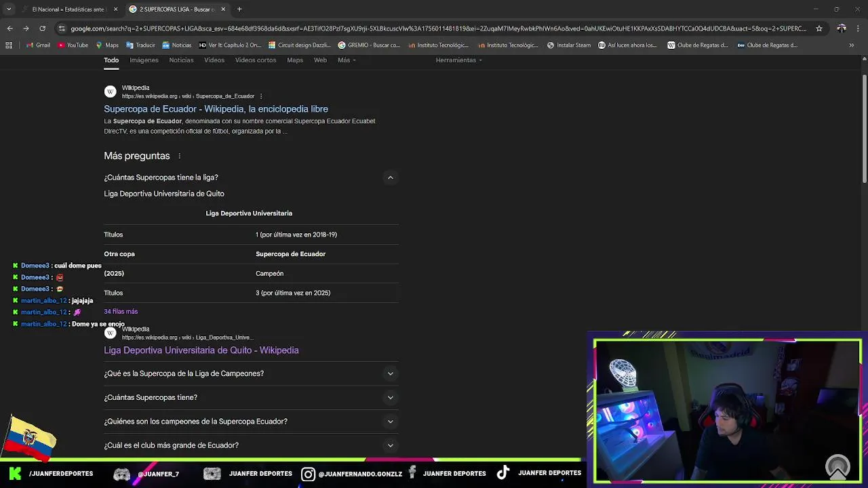Click the Supercopa de Ecuador table cell
Image resolution: width=868 pixels, height=488 pixels.
[290, 254]
